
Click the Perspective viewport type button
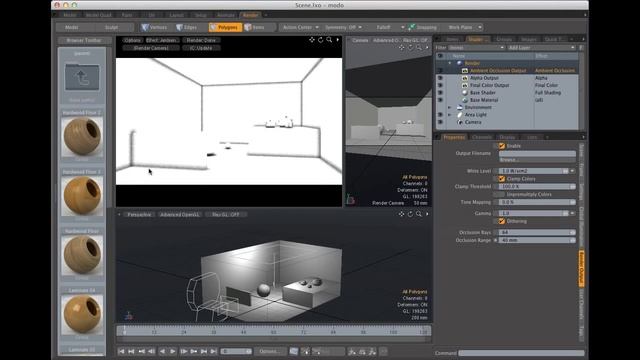click(x=139, y=215)
